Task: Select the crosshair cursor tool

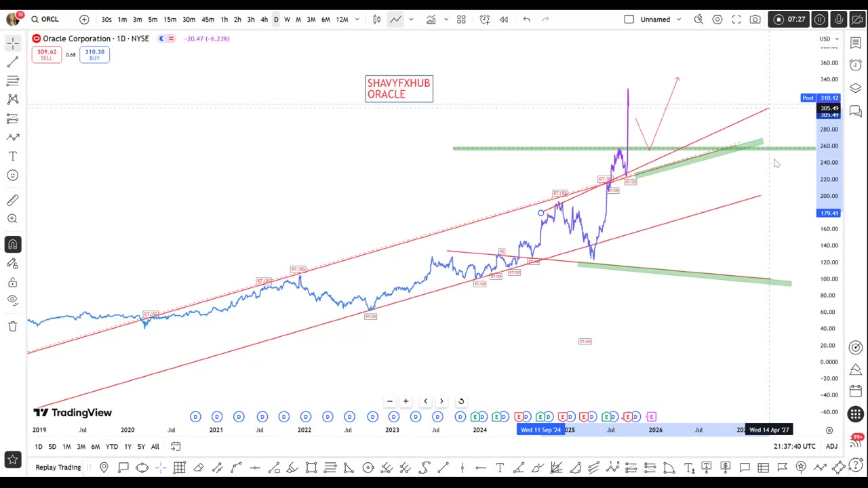Action: [x=12, y=43]
